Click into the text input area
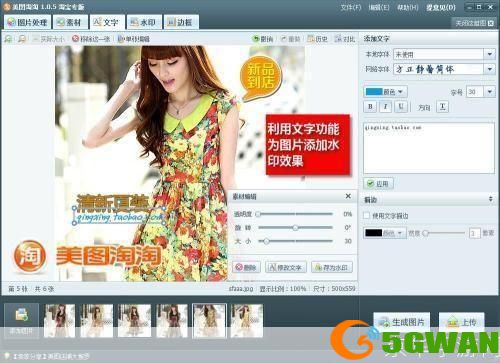The height and width of the screenshot is (363, 500). click(429, 148)
